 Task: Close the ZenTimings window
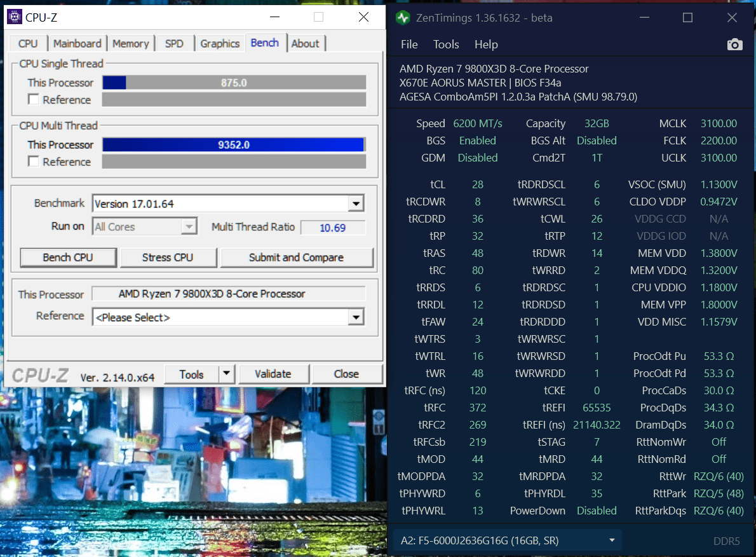731,18
